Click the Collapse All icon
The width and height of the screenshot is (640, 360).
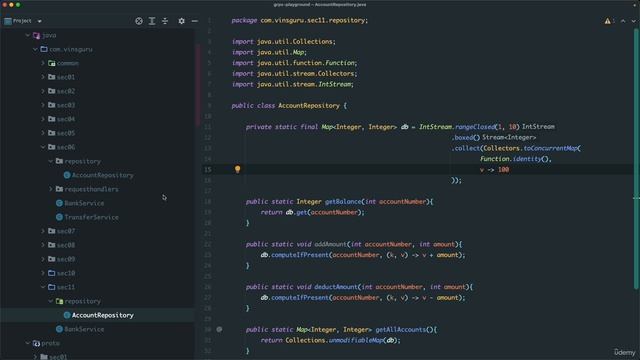pyautogui.click(x=165, y=21)
